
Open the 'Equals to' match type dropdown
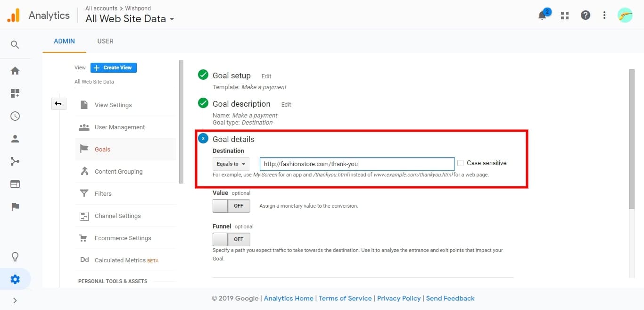click(x=231, y=164)
